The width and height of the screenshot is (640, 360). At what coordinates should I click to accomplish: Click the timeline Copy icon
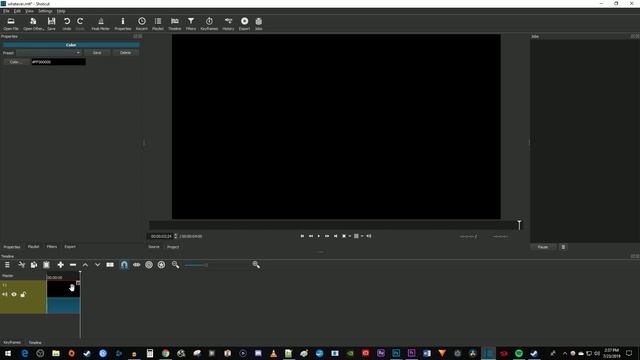coord(34,265)
